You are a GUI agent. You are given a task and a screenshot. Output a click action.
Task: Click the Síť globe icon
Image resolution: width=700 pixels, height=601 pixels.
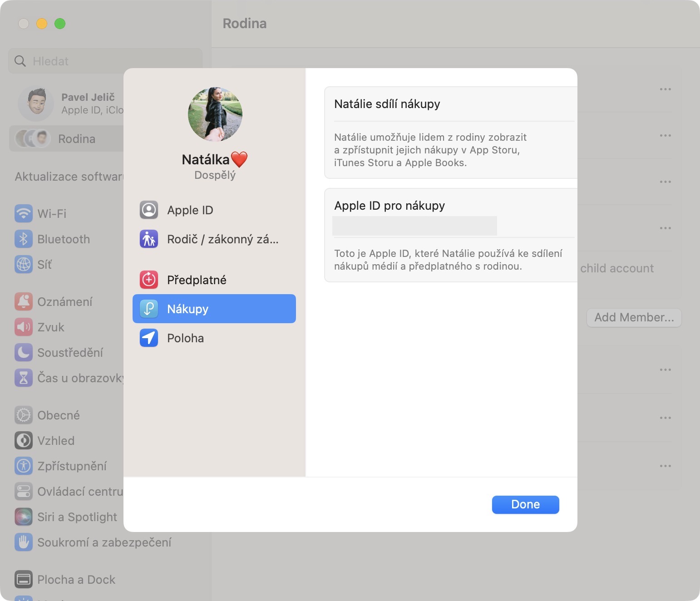(24, 264)
